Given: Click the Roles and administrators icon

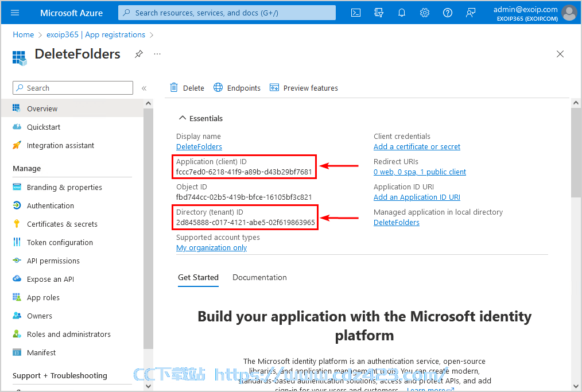Looking at the screenshot, I should pos(17,333).
